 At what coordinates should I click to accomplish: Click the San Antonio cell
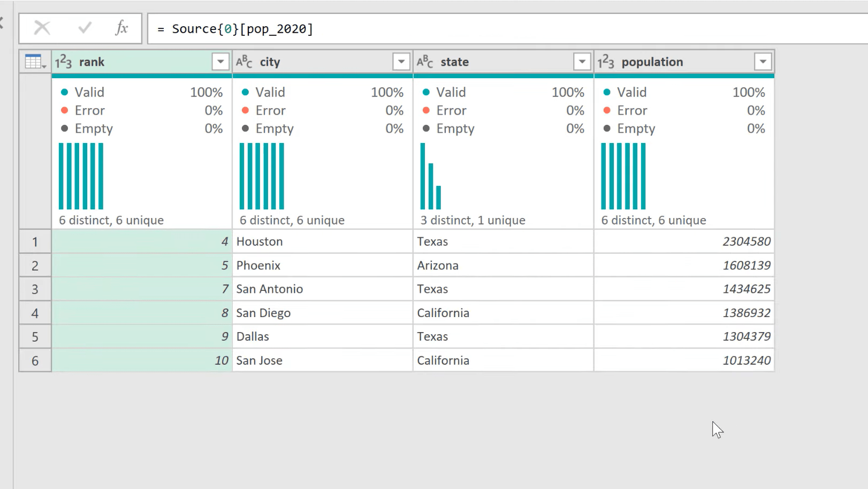(323, 289)
